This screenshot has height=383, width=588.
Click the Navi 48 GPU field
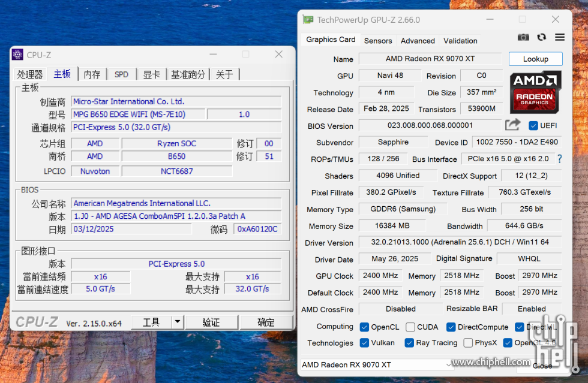point(390,76)
